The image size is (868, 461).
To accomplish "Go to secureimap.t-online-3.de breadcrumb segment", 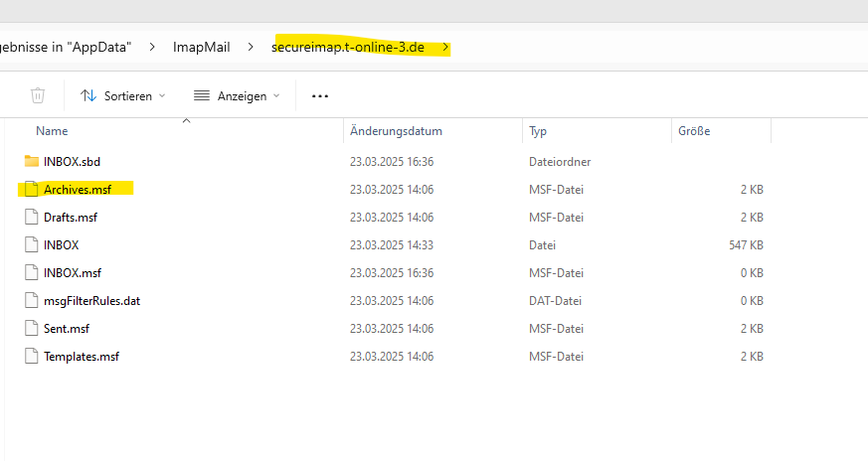I will click(x=348, y=47).
